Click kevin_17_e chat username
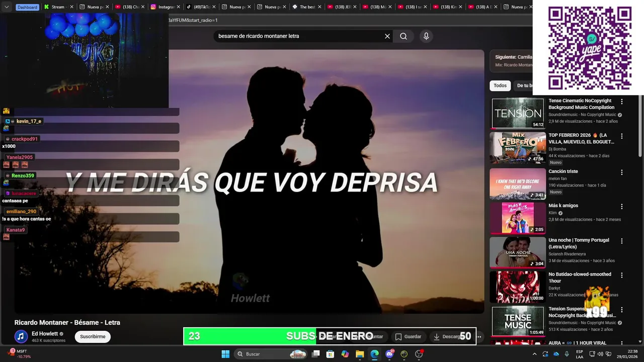The image size is (644, 362). click(29, 121)
